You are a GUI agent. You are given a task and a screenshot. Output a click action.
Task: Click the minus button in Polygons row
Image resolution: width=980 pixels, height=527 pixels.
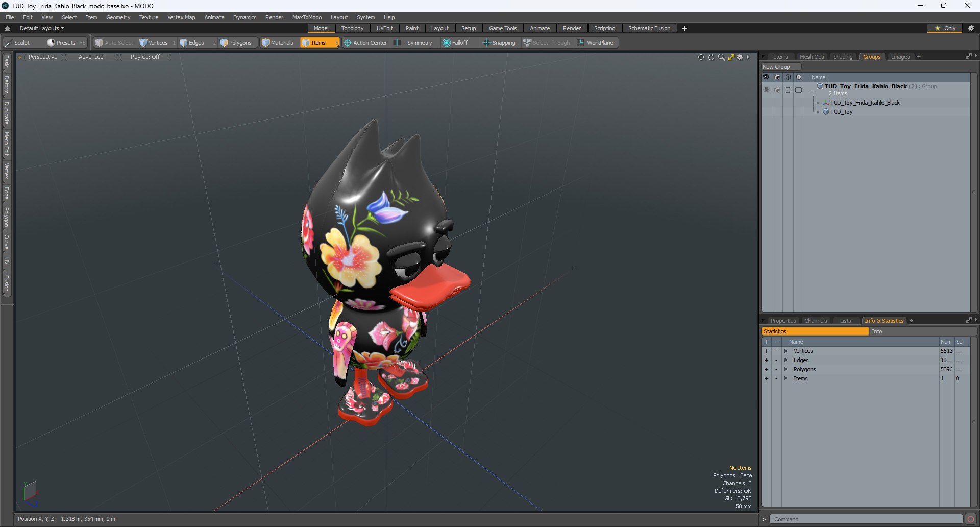point(776,369)
